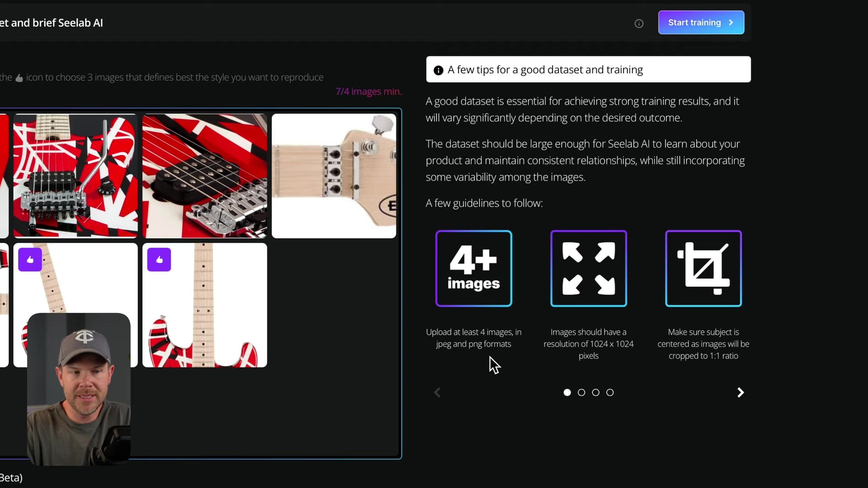Image resolution: width=868 pixels, height=488 pixels.
Task: Click the crop guideline icon
Action: tap(703, 268)
